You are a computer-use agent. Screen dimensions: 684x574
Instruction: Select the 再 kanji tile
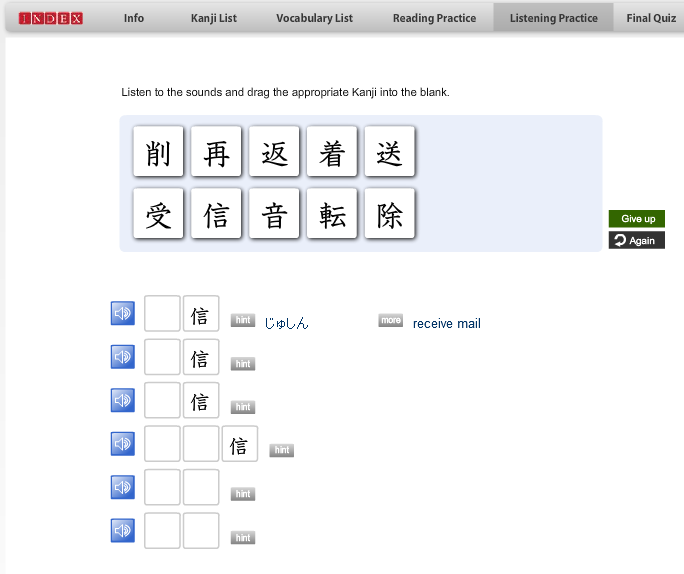(x=216, y=151)
